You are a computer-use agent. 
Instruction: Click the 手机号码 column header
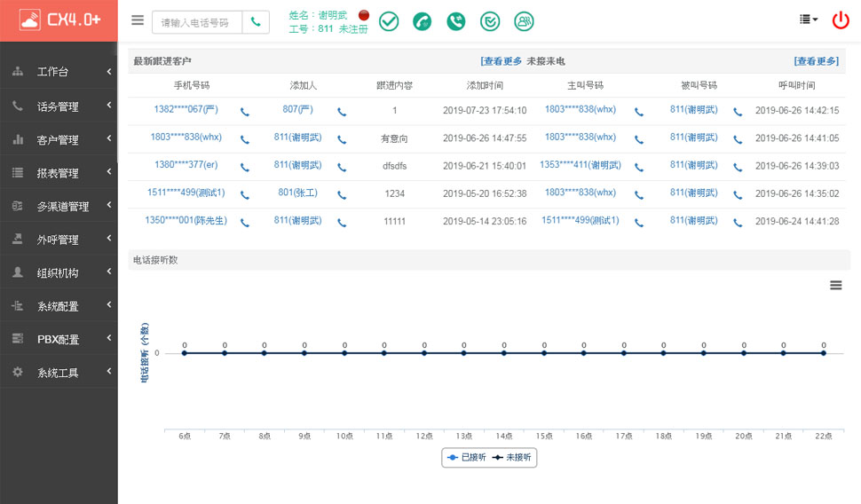click(x=192, y=85)
